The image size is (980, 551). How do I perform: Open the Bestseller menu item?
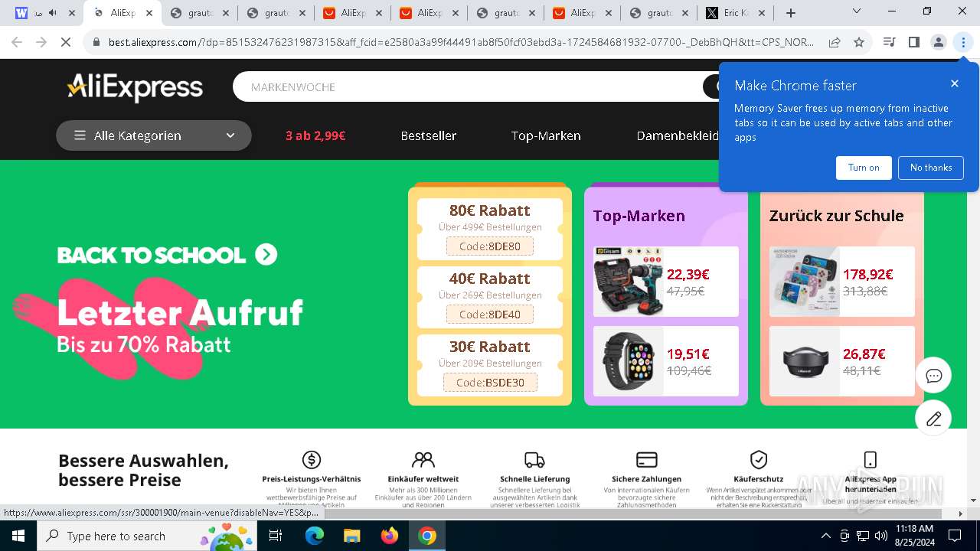(x=429, y=135)
